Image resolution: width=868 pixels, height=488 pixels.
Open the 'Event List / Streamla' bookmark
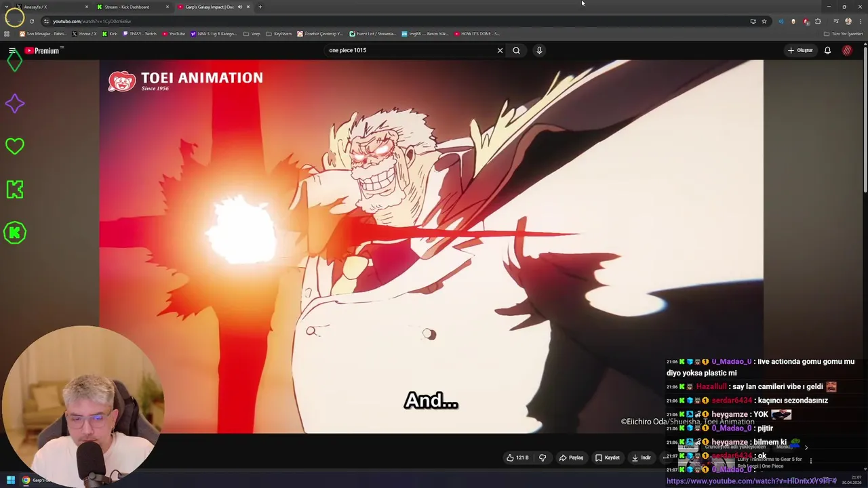click(373, 33)
